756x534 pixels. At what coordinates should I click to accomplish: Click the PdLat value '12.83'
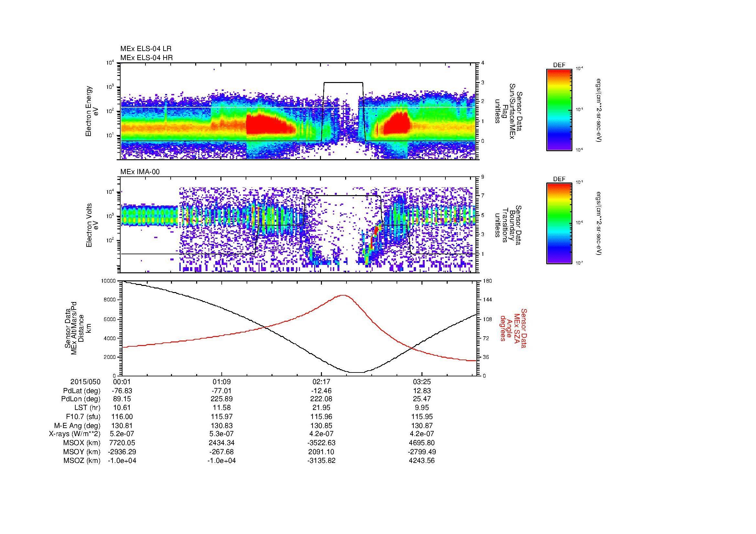coord(422,391)
